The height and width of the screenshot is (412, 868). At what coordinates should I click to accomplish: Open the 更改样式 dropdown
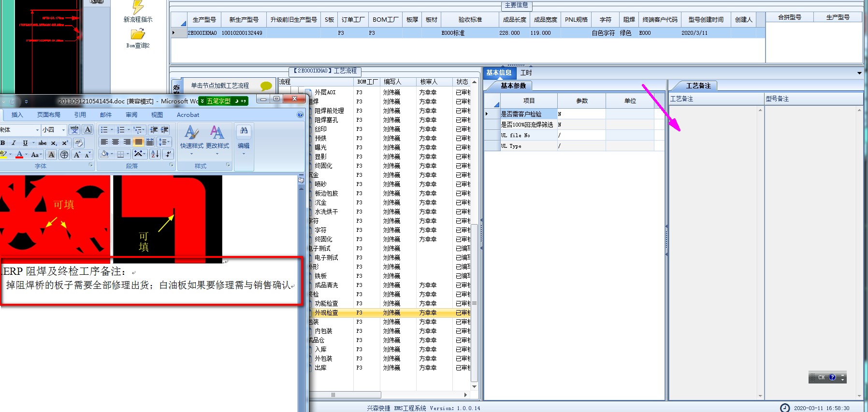[x=217, y=140]
